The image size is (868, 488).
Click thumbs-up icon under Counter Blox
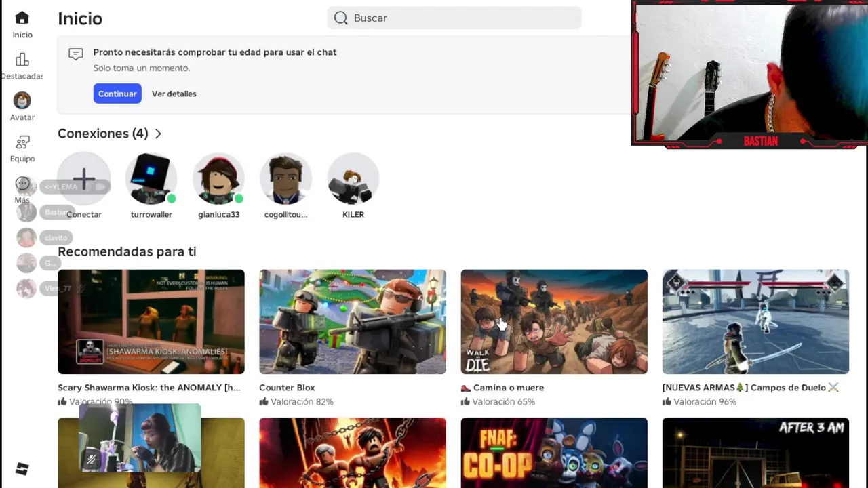[264, 402]
